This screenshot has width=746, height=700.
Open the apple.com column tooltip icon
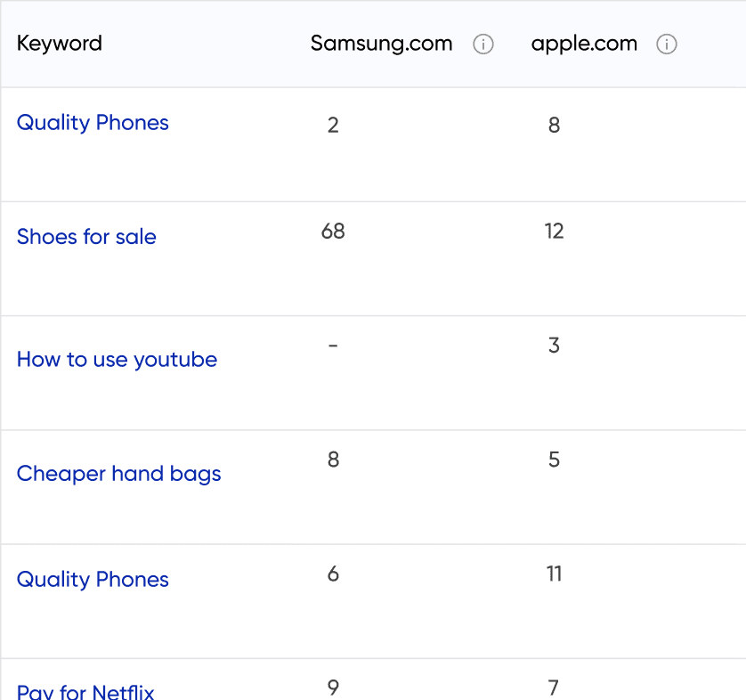[x=667, y=44]
